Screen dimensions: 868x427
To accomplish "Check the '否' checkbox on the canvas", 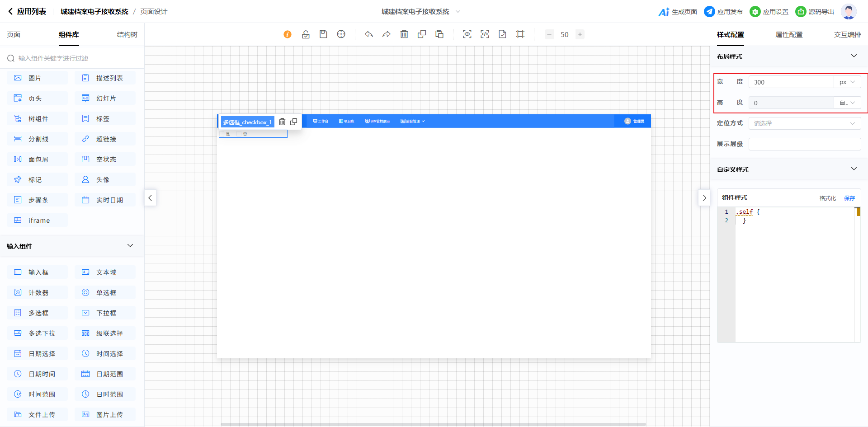I will pyautogui.click(x=240, y=134).
